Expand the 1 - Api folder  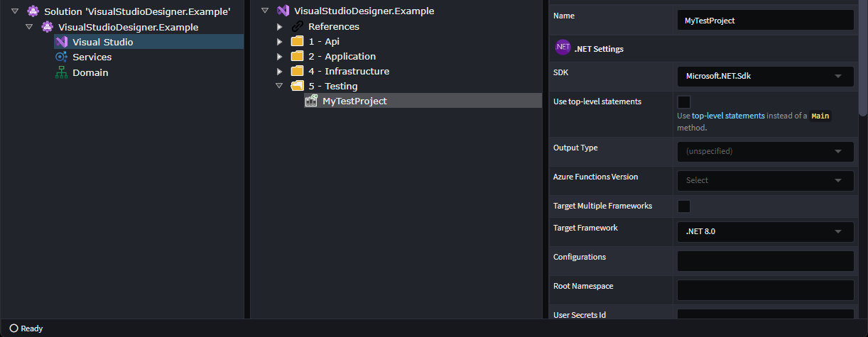pyautogui.click(x=280, y=41)
